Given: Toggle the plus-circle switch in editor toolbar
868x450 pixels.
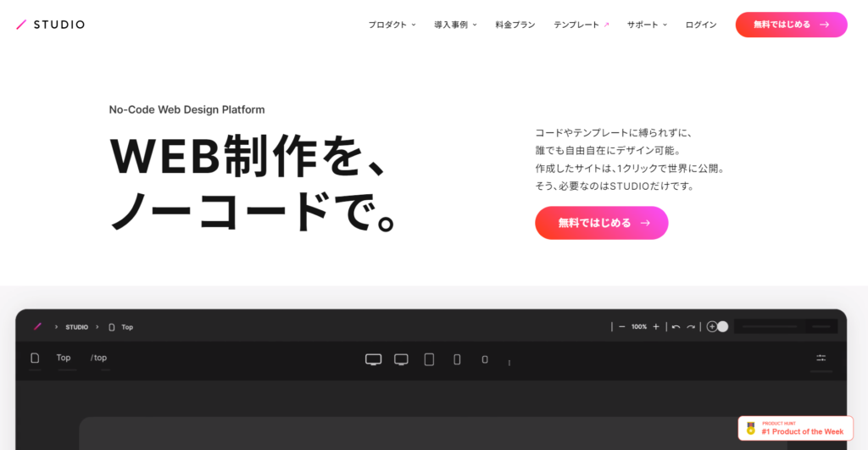Looking at the screenshot, I should [717, 326].
